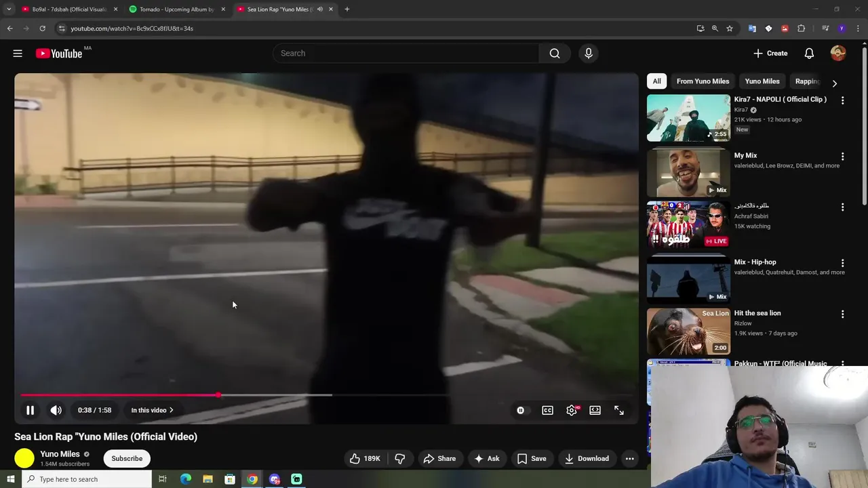Open the tab search dropdown arrow
The width and height of the screenshot is (868, 488).
click(9, 9)
